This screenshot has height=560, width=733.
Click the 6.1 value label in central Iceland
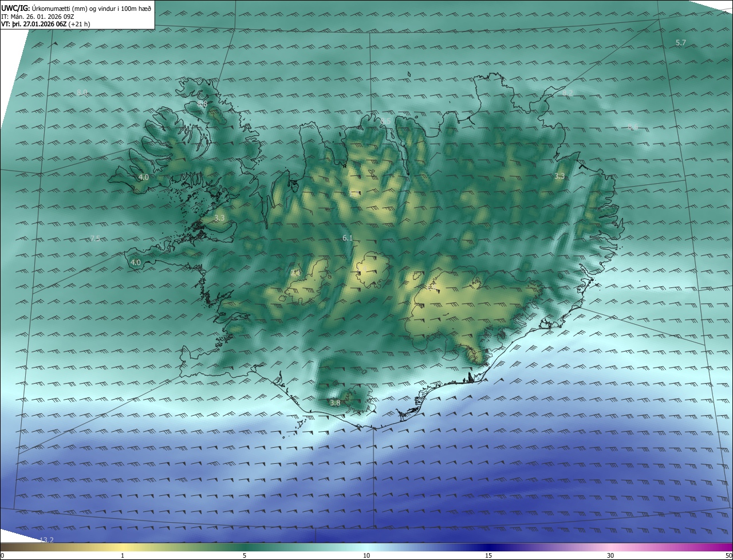(348, 238)
